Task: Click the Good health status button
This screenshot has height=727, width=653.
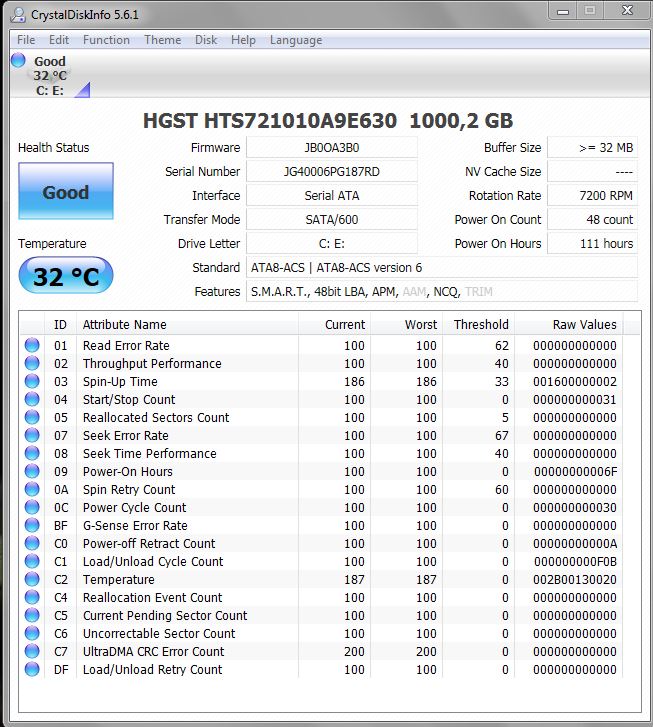Action: [66, 191]
